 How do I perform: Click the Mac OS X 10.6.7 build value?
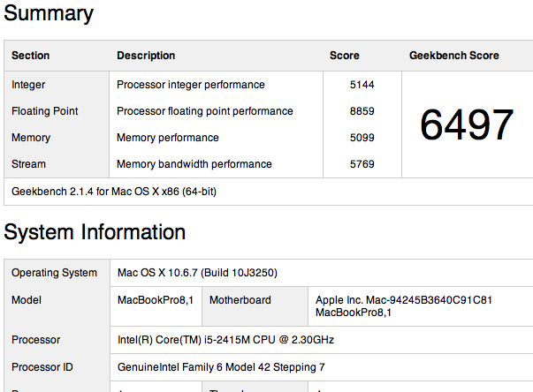tap(197, 273)
